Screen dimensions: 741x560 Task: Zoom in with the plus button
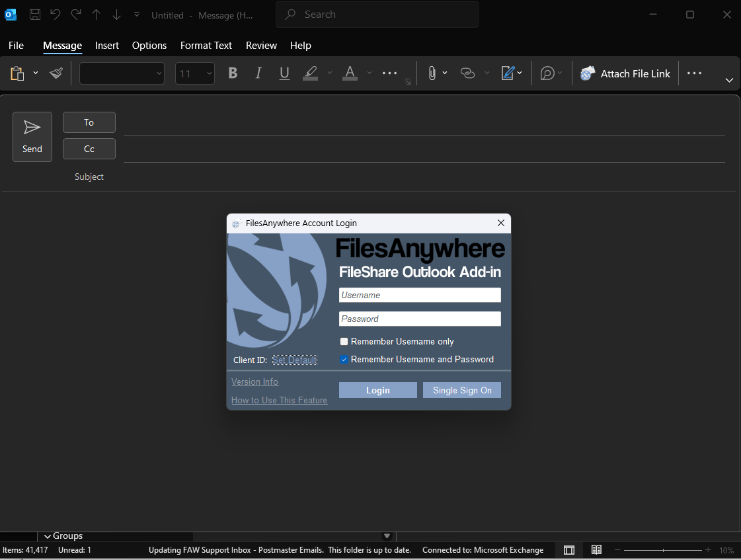[708, 550]
